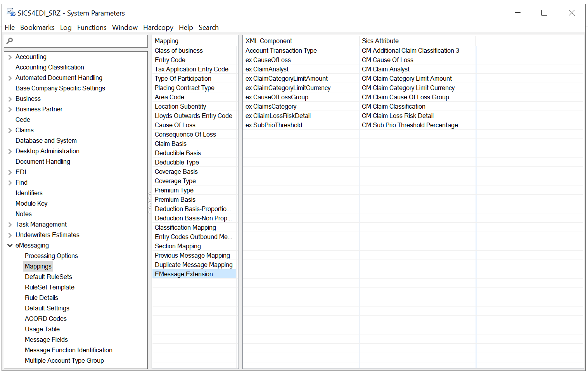The width and height of the screenshot is (588, 374).
Task: Open the Functions menu
Action: pyautogui.click(x=92, y=27)
